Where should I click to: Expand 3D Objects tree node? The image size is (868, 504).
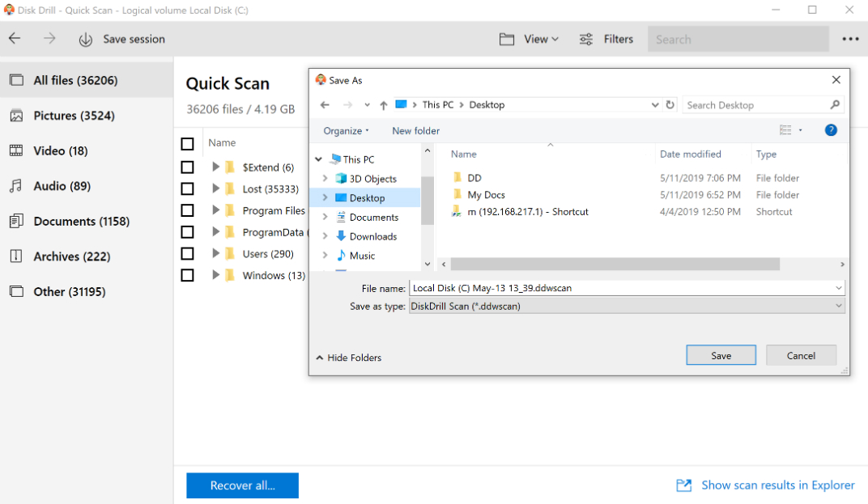[325, 178]
